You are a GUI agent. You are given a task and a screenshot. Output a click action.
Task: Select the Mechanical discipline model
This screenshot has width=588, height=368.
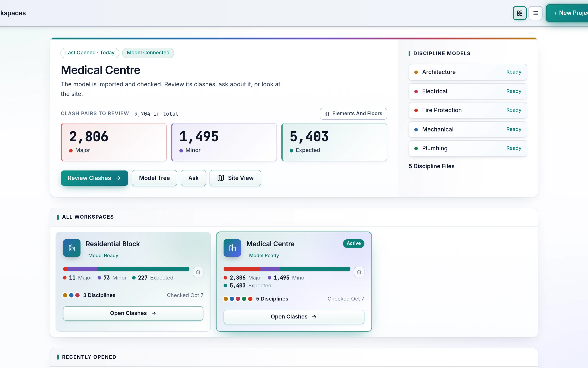(x=468, y=130)
